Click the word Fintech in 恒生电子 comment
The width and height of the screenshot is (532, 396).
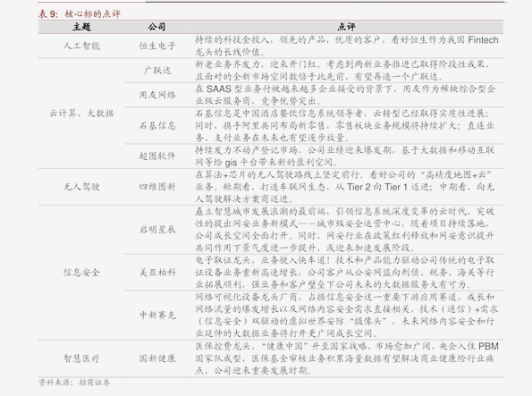pos(483,40)
